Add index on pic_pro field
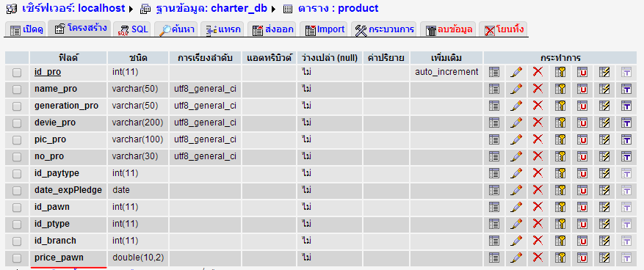 click(x=604, y=140)
